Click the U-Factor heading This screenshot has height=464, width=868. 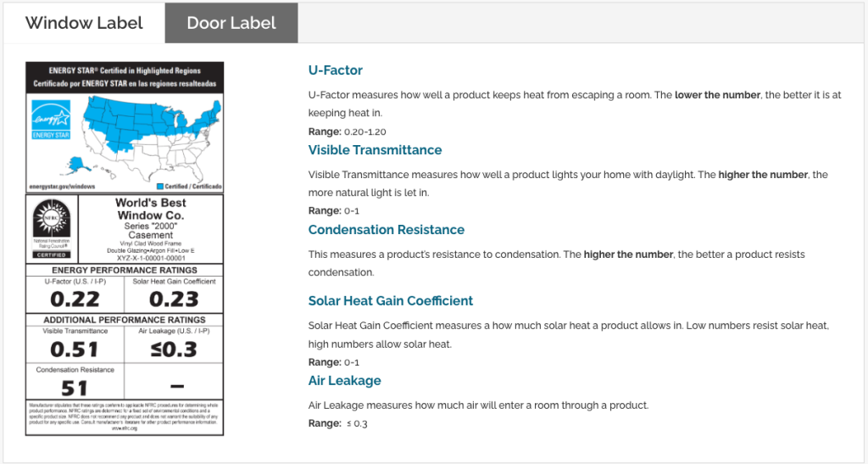coord(335,70)
